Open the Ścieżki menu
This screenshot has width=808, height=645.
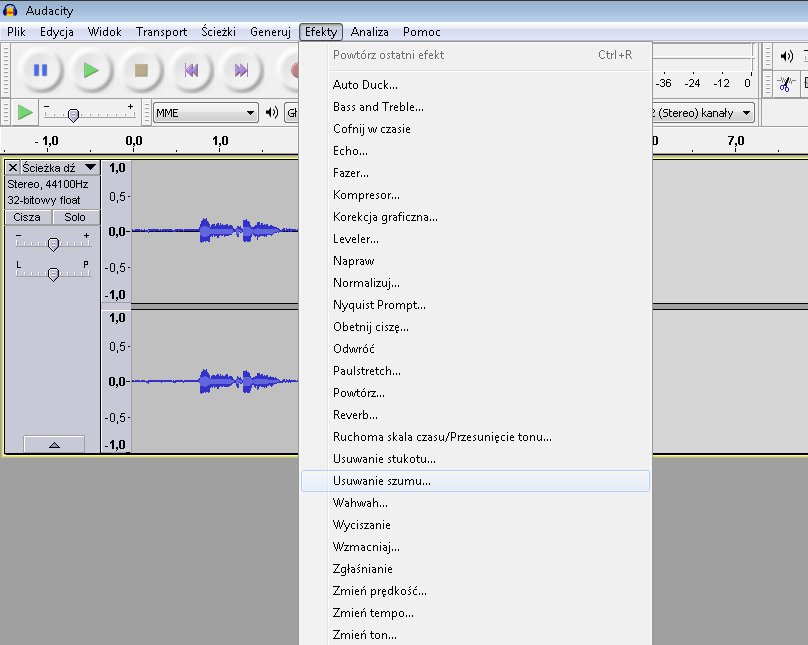[218, 32]
